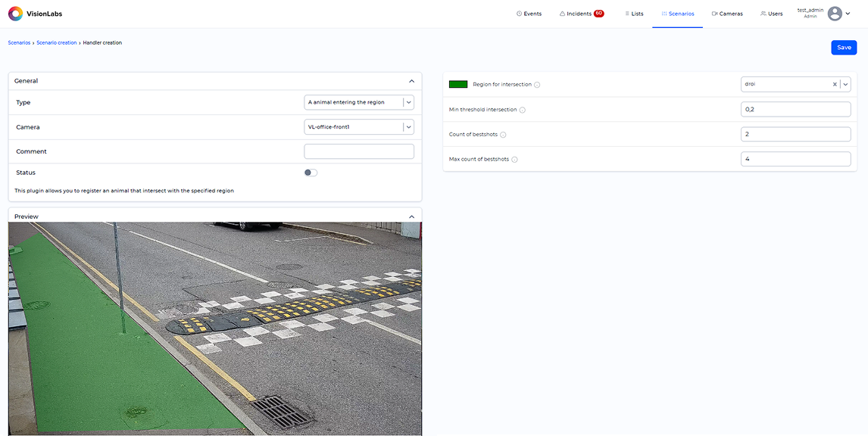Switch to the Cameras tab
868x436 pixels.
[x=727, y=14]
